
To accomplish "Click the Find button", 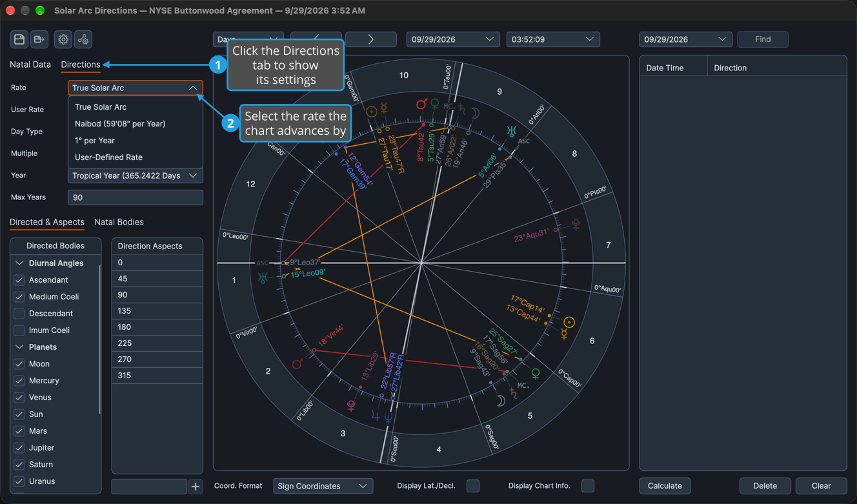I will point(763,39).
